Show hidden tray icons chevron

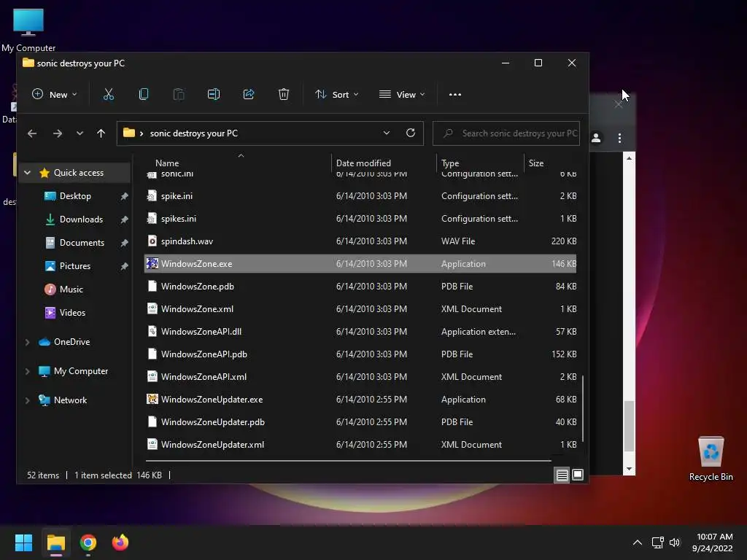638,542
